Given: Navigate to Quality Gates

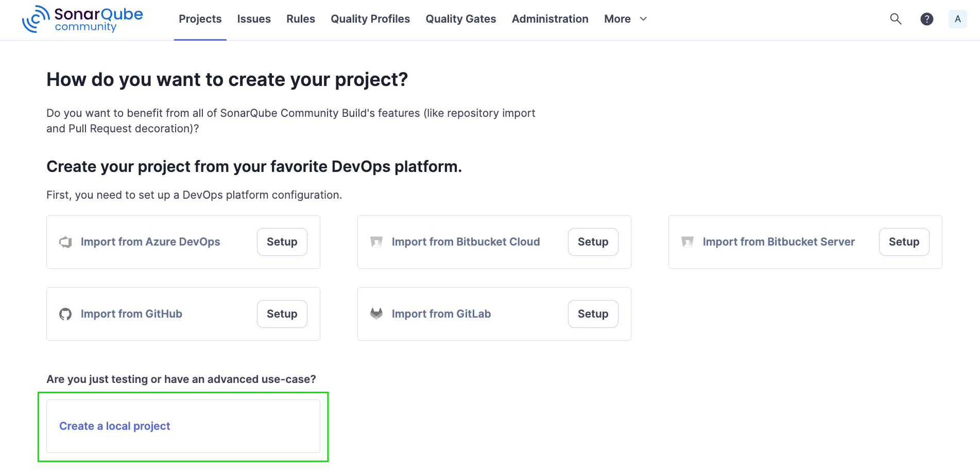Looking at the screenshot, I should 461,19.
